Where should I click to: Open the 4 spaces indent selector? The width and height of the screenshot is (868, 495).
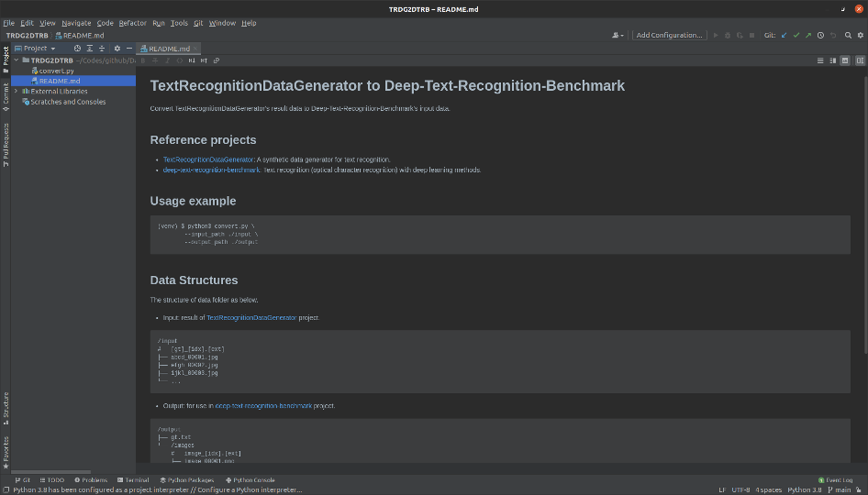pyautogui.click(x=769, y=490)
